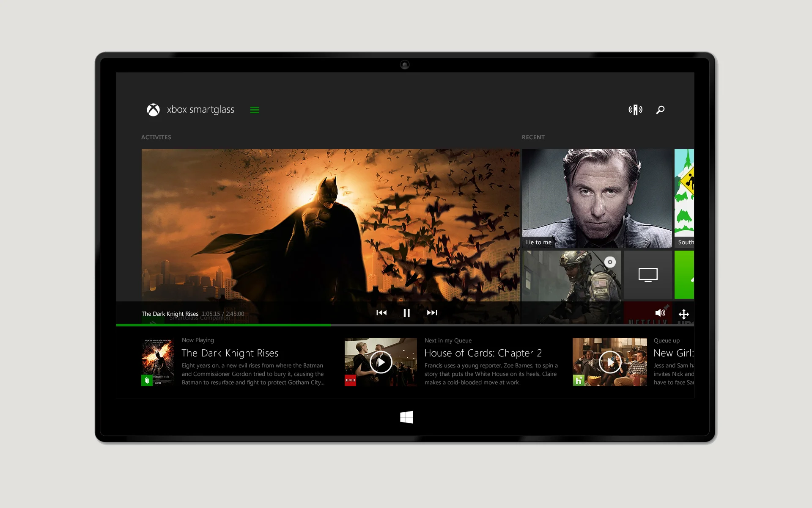The image size is (812, 508).
Task: Click the search magnifier icon
Action: (x=660, y=110)
